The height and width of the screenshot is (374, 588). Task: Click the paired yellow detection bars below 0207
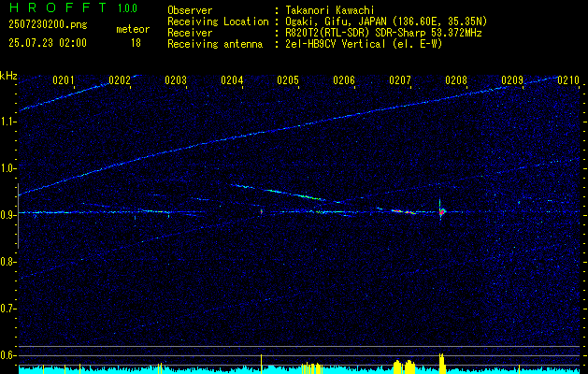(x=404, y=367)
